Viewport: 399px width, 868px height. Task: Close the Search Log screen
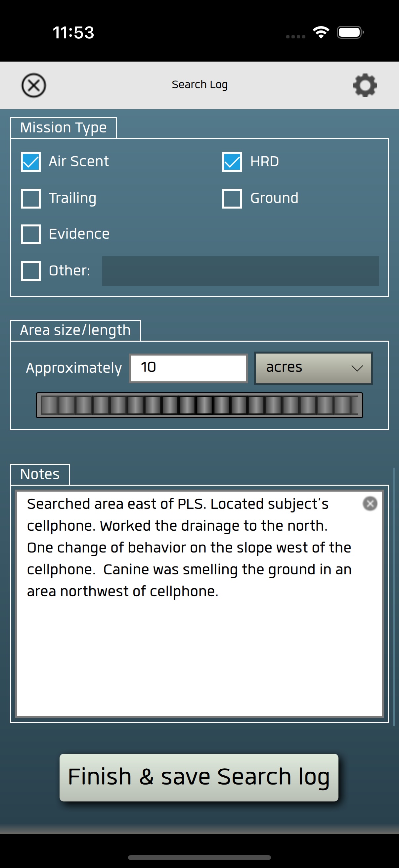coord(34,85)
